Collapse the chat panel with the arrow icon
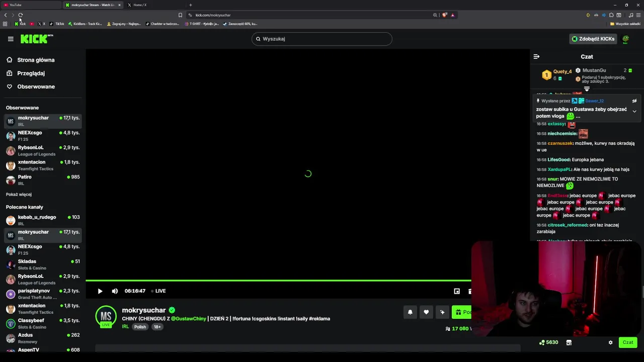Screen dimensions: 644x362 tap(536, 57)
